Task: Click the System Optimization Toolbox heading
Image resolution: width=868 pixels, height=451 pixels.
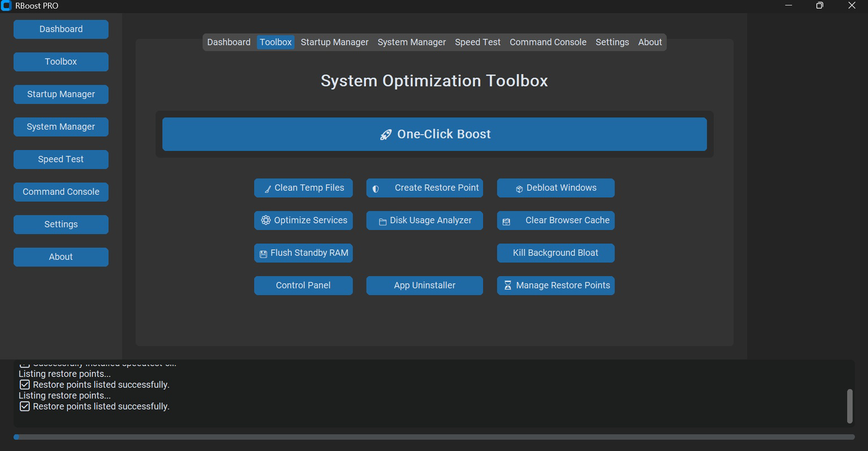Action: 434,81
